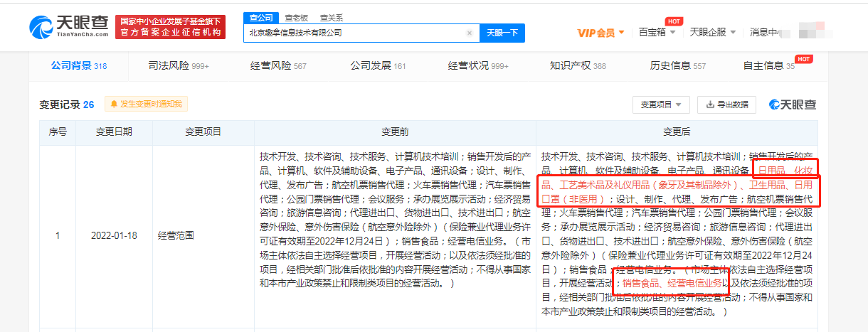Select the 历史信息 557 tab

point(677,65)
